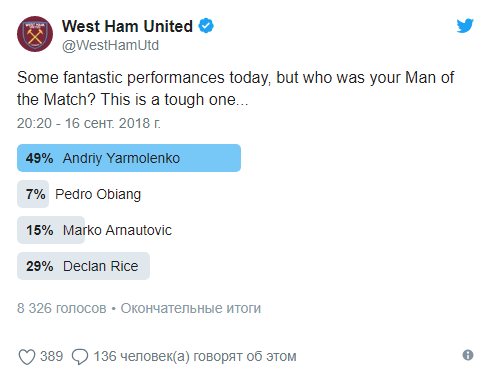Select Andriy Yarmolenko poll result bar
Viewport: 493px width, 372px height.
coord(129,158)
